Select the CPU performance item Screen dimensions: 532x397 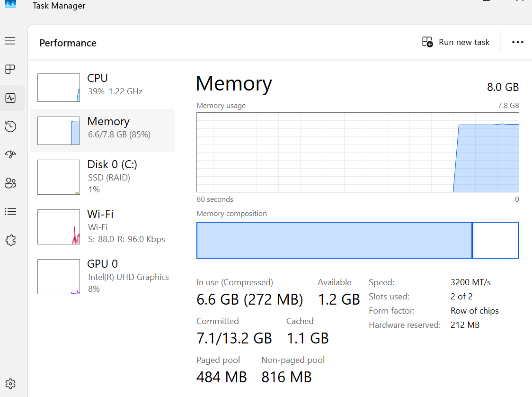(x=102, y=87)
